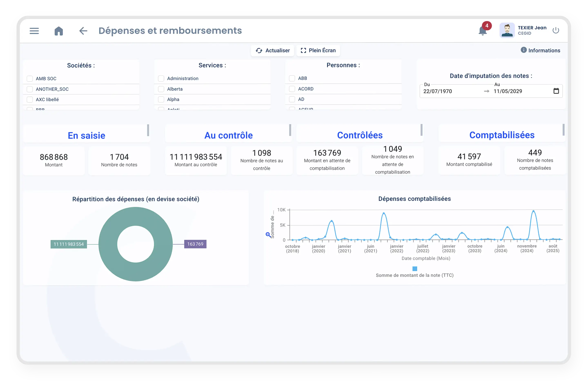588x388 pixels.
Task: Select the ACORD person checkbox
Action: tap(292, 89)
